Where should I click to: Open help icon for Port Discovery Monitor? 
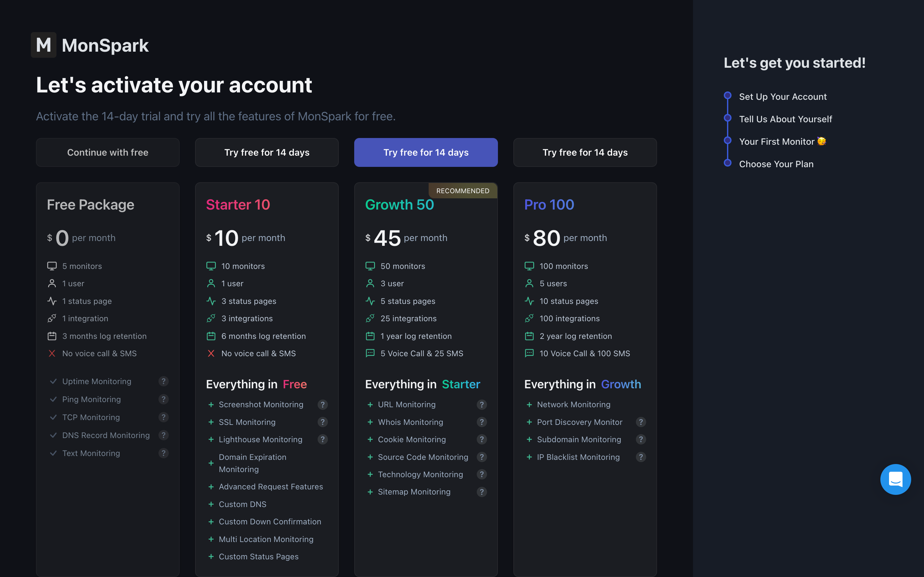(x=640, y=422)
